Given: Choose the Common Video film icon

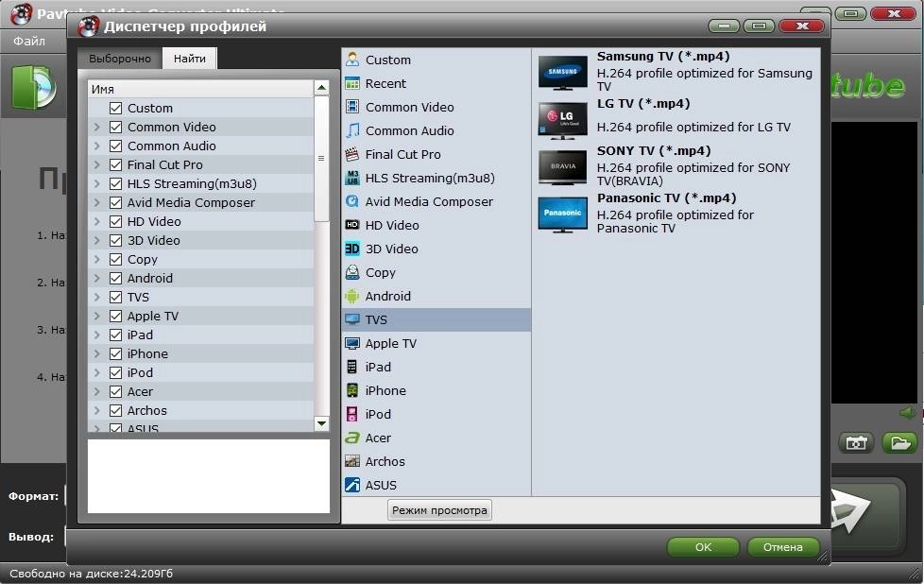Looking at the screenshot, I should point(352,107).
